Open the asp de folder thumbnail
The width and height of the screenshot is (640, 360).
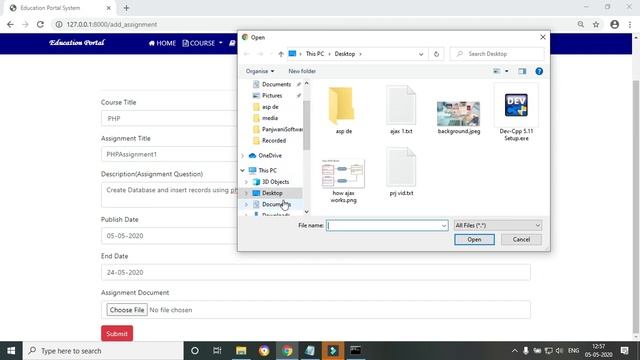coord(342,106)
